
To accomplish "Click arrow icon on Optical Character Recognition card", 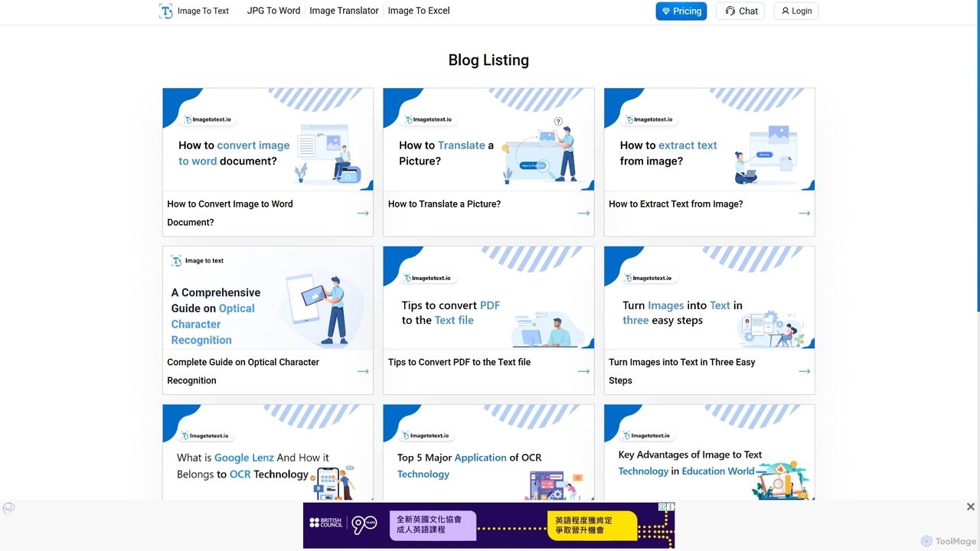I will pos(363,371).
